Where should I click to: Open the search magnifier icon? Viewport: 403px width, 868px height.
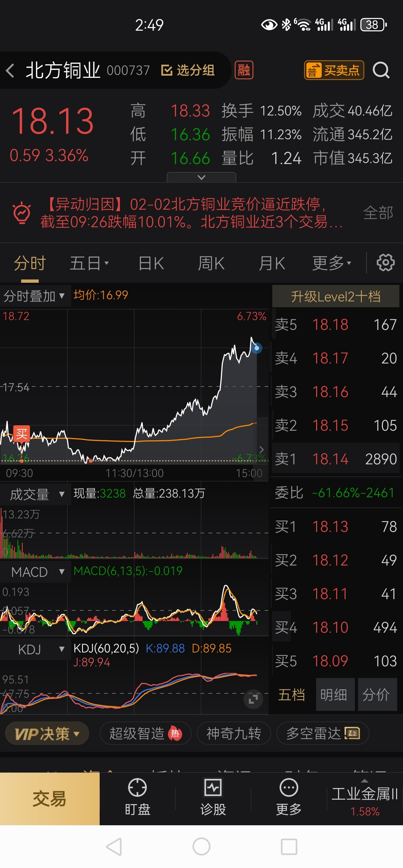[381, 70]
